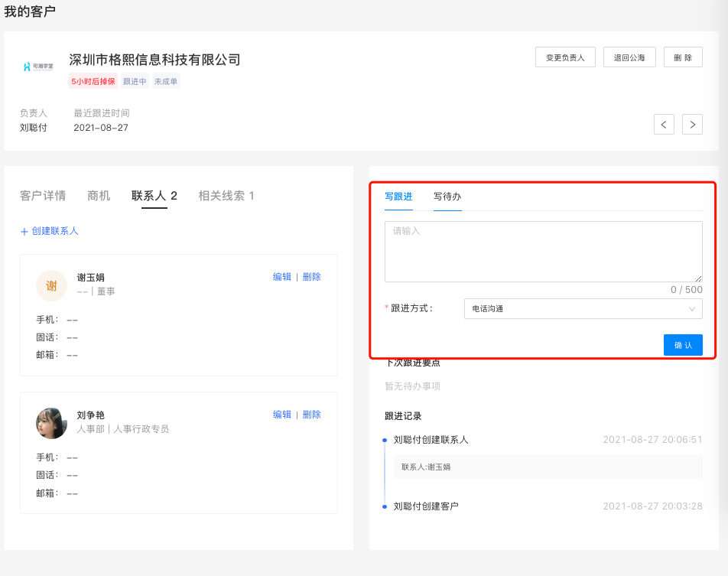
Task: Select the 写跟进 tab
Action: pos(398,197)
